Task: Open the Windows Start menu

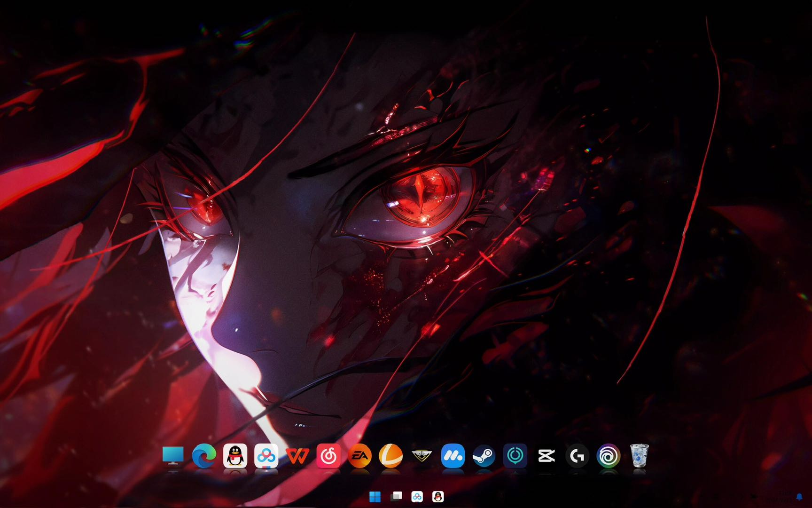Action: coord(375,497)
